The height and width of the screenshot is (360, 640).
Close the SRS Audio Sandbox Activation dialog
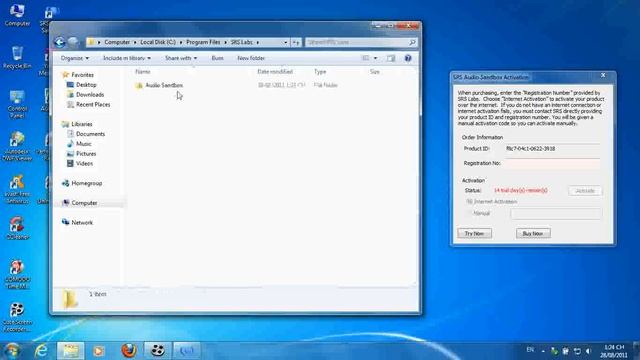coord(603,76)
